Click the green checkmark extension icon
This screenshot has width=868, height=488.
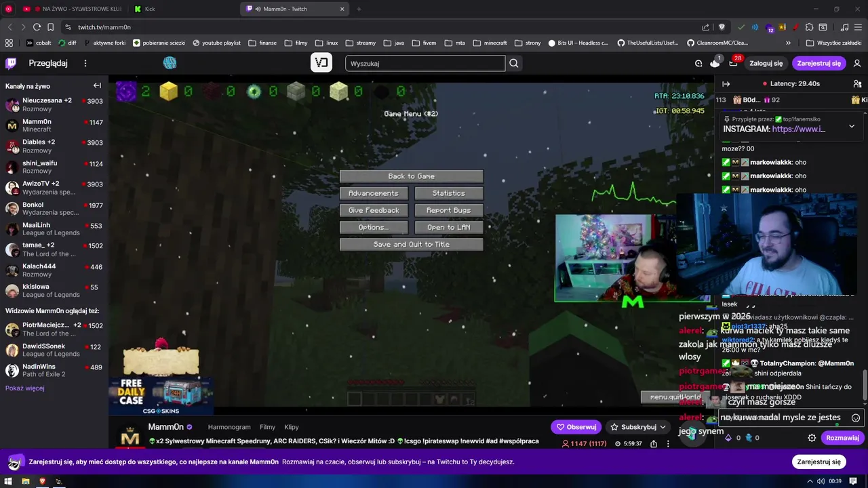pyautogui.click(x=741, y=27)
